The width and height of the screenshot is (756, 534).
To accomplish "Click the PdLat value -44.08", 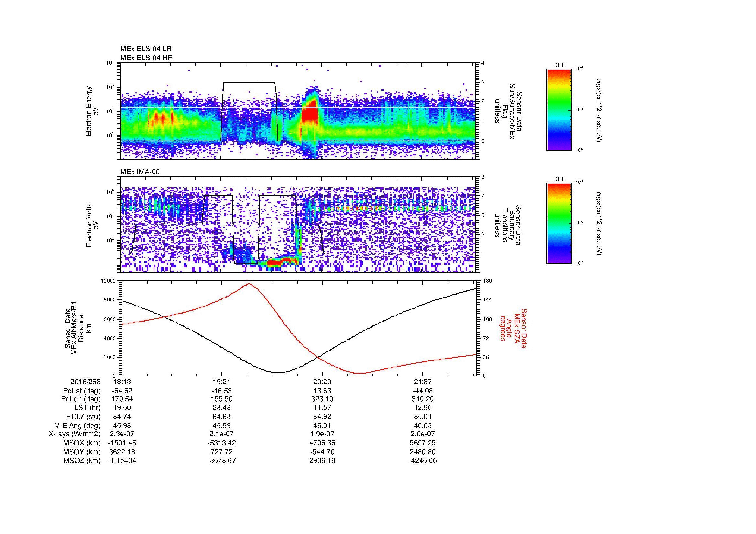I will point(422,391).
